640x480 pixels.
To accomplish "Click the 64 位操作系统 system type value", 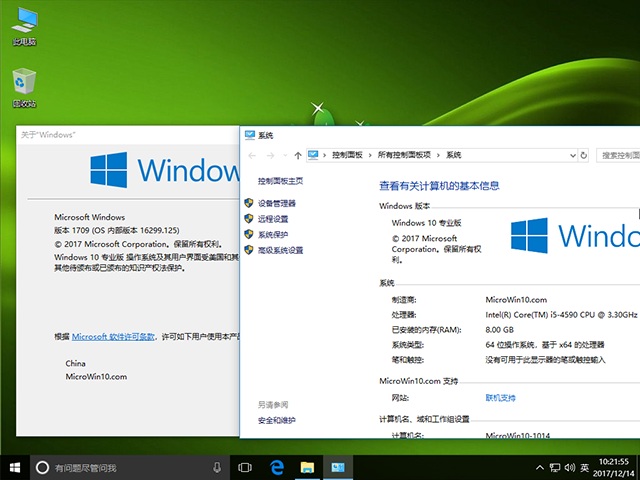I will click(x=544, y=345).
